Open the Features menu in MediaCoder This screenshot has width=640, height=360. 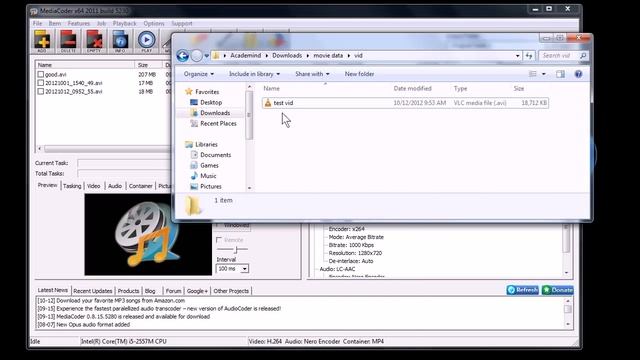coord(79,23)
